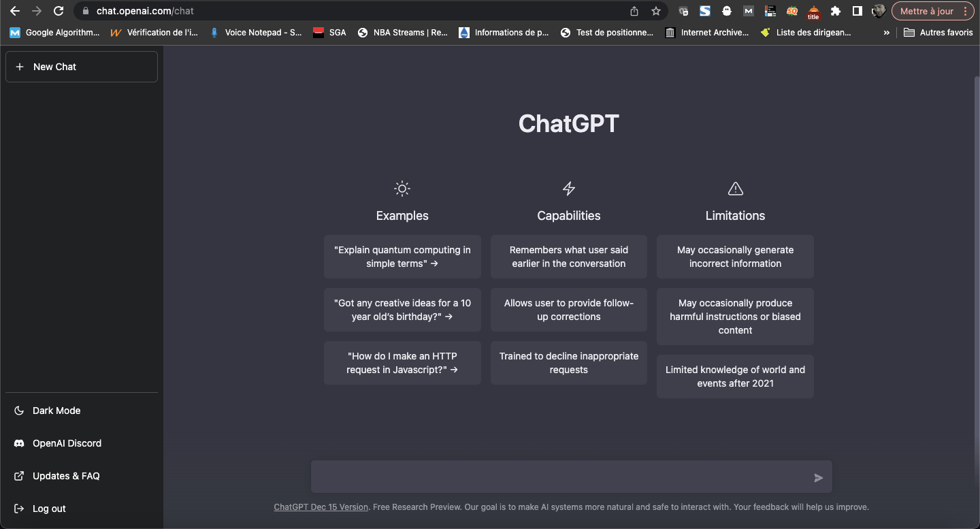Toggle Dark Mode in the sidebar
Image resolution: width=980 pixels, height=529 pixels.
[x=82, y=411]
